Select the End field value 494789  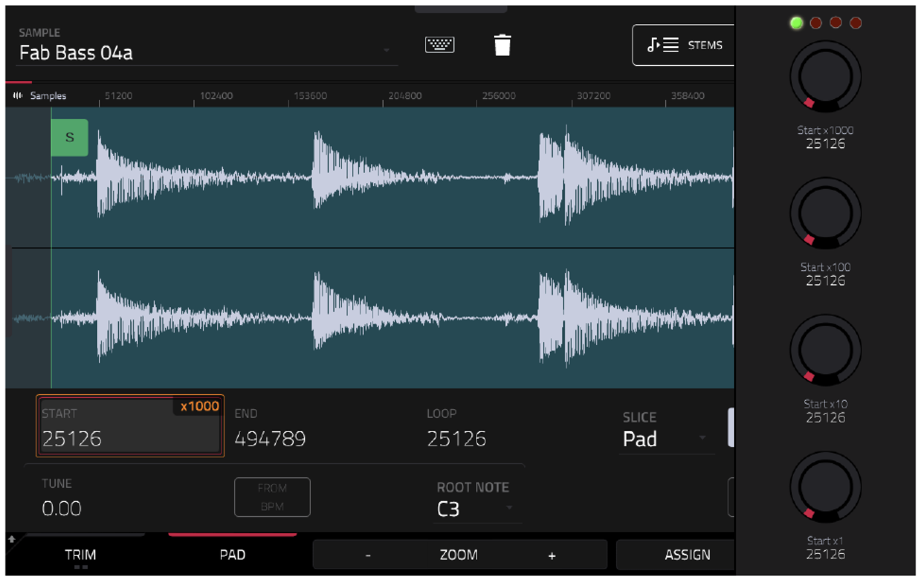[x=270, y=439]
